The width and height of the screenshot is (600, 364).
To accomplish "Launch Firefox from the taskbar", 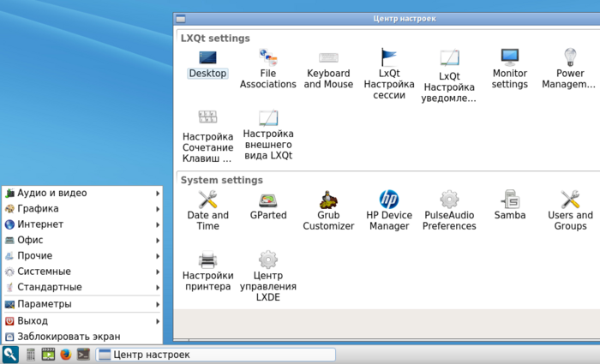I will click(66, 355).
